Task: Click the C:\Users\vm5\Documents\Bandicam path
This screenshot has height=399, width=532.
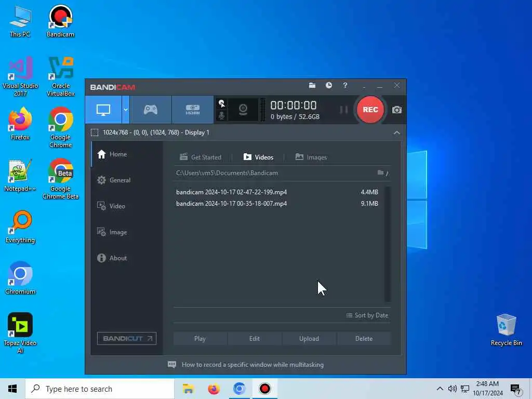Action: click(227, 173)
